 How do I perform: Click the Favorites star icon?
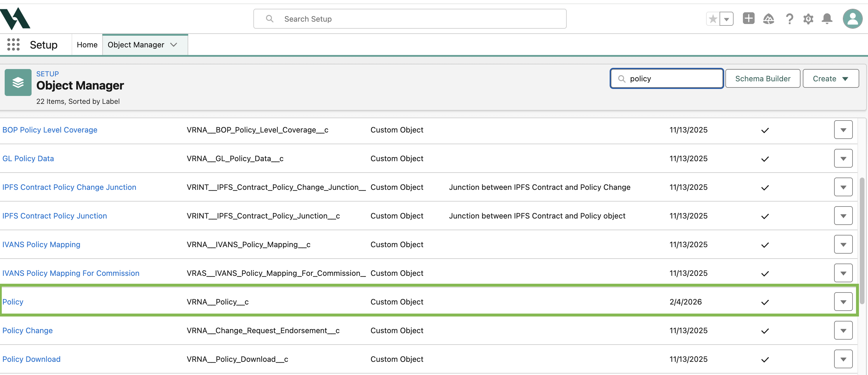713,19
